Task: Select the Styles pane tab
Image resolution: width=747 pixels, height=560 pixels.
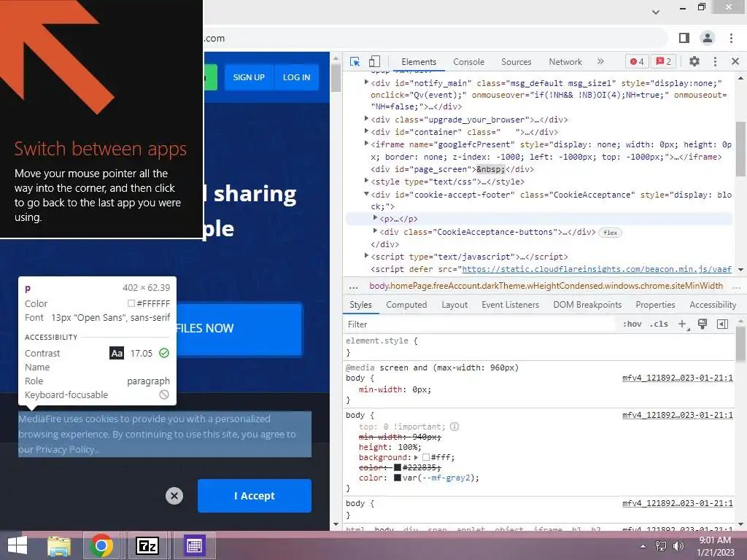Action: (360, 305)
